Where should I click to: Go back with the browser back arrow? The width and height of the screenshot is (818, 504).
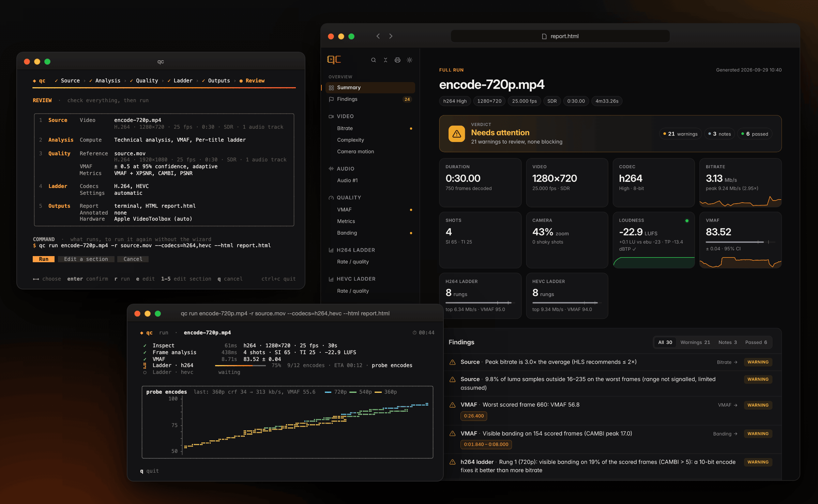tap(378, 36)
